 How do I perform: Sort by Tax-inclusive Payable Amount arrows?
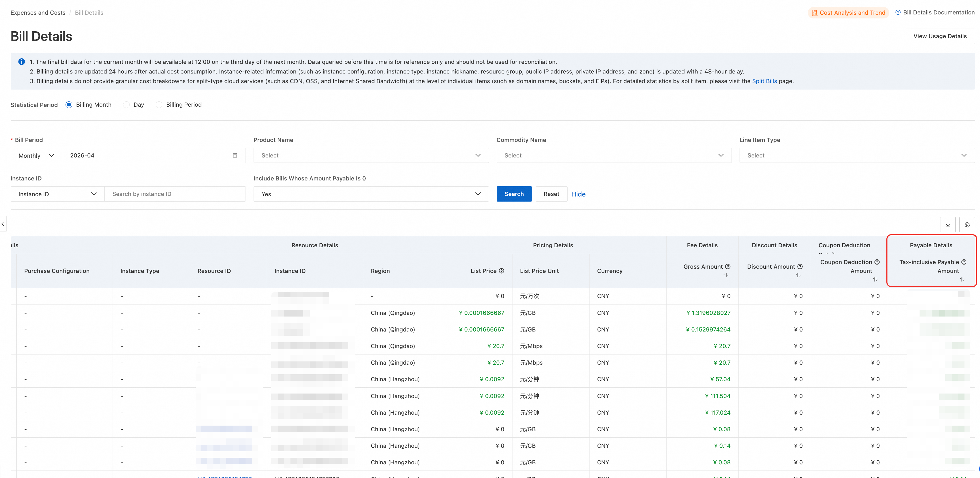962,279
